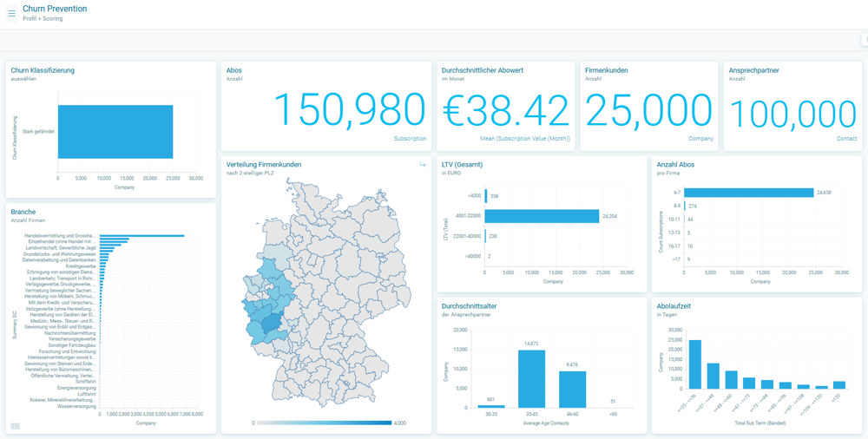Click 'Forschung und Entwicklung' industry label
The image size is (868, 439).
68,351
